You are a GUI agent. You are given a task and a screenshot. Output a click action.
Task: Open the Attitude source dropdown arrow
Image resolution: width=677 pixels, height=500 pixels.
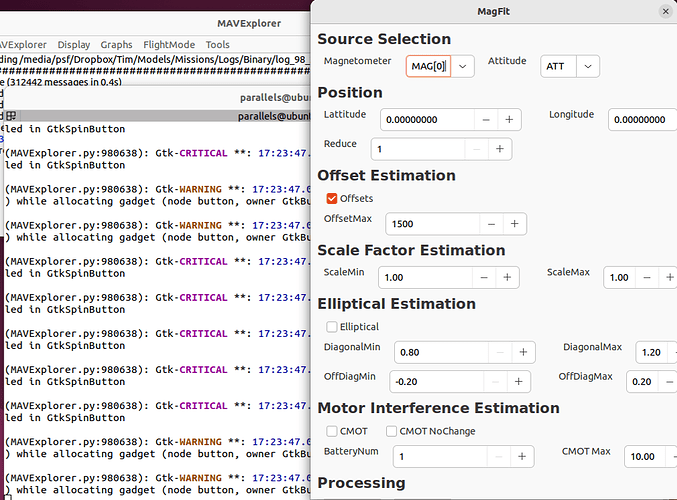[x=588, y=66]
